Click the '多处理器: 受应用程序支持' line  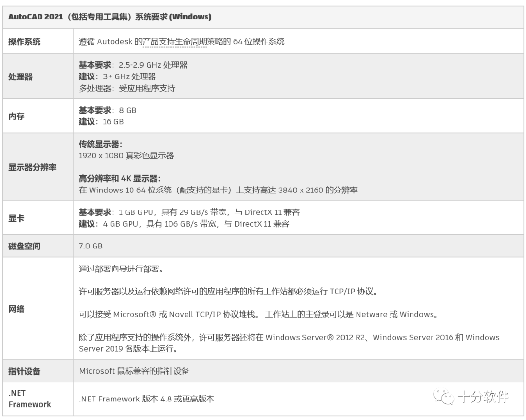coord(127,88)
